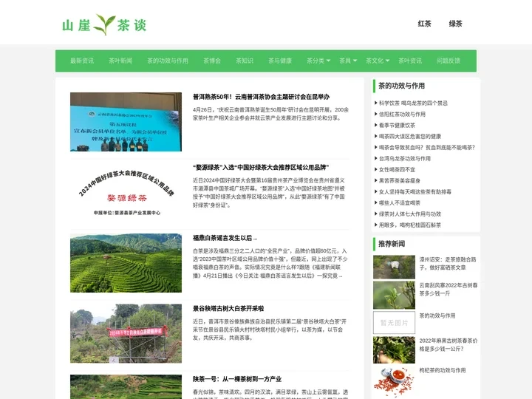
Task: Click 问题反馈 in the navigation bar
Action: [449, 61]
